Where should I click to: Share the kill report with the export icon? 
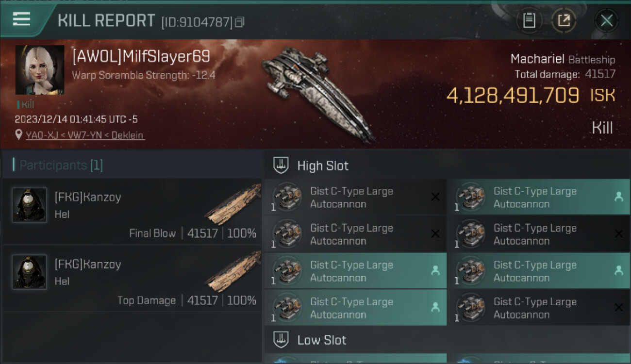click(x=564, y=20)
